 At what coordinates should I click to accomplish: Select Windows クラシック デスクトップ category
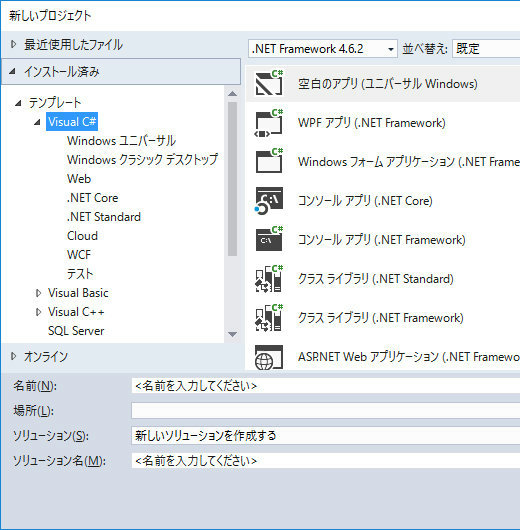(142, 160)
